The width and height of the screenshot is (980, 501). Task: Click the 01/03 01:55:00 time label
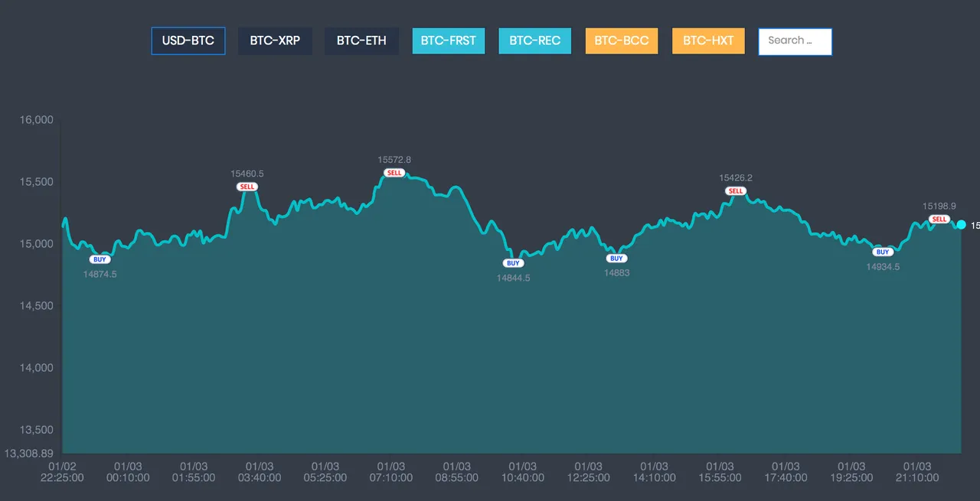tap(194, 472)
